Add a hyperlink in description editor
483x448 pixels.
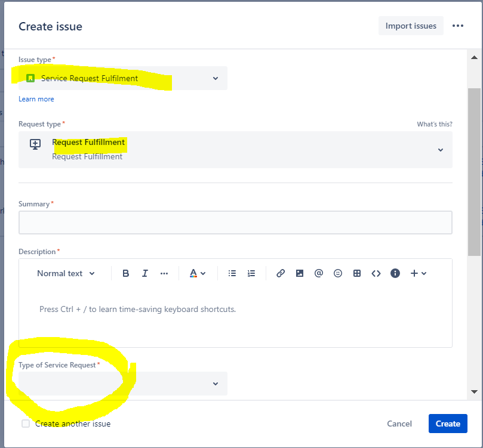pyautogui.click(x=281, y=273)
